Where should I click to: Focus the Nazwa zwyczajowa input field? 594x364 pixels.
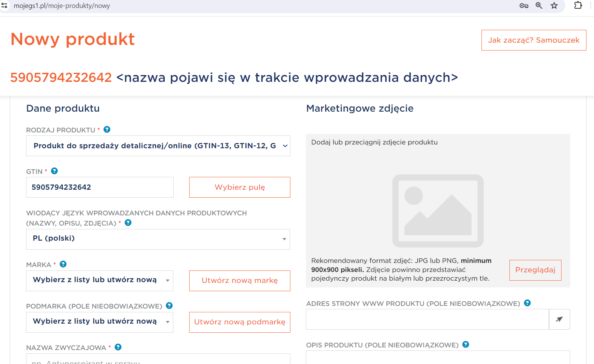pos(158,359)
